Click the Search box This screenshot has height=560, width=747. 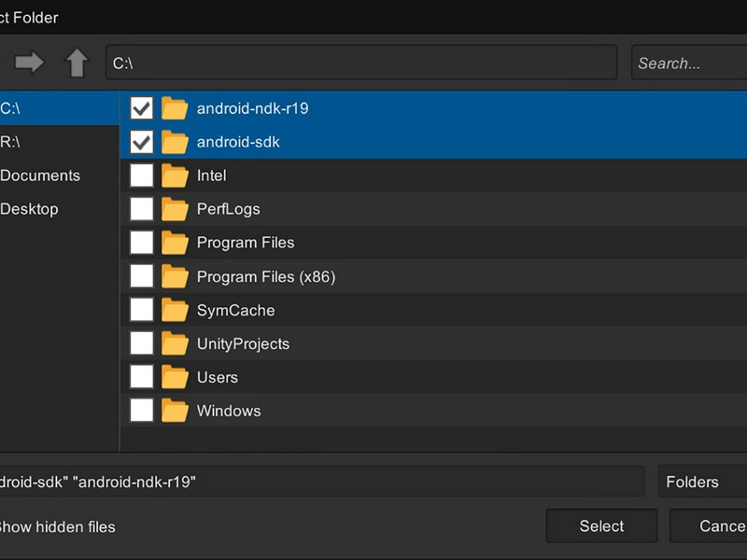689,63
